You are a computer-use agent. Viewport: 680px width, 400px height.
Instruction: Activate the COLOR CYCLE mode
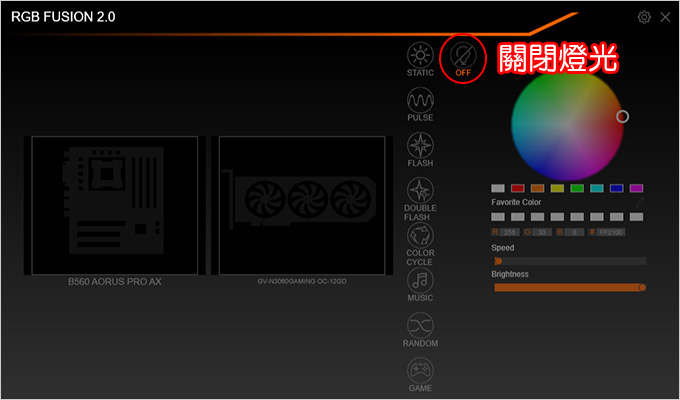click(420, 236)
